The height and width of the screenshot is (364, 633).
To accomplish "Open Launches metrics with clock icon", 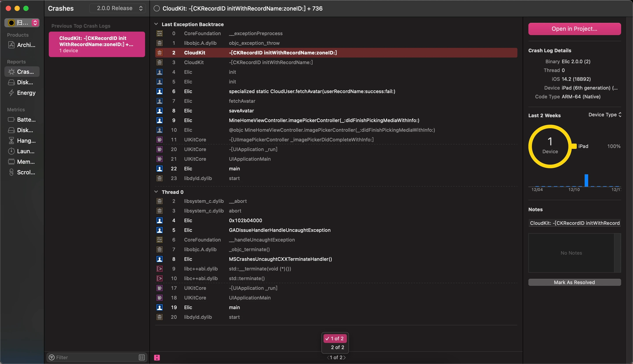I will pyautogui.click(x=22, y=151).
